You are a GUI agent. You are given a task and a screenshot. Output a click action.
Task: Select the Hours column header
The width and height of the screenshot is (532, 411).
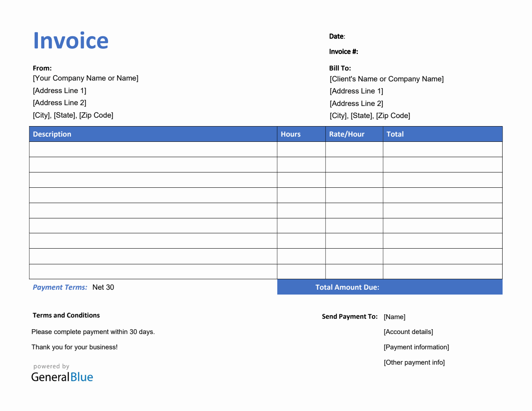point(291,134)
